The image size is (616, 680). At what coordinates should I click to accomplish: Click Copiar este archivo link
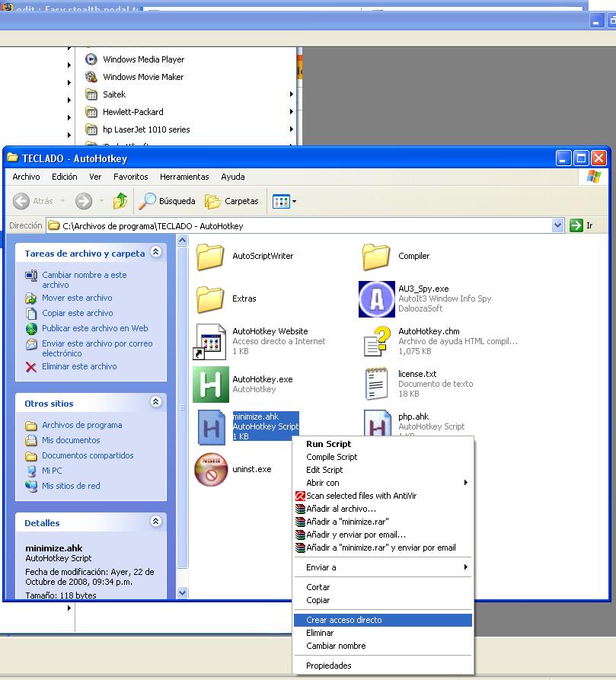(x=78, y=313)
